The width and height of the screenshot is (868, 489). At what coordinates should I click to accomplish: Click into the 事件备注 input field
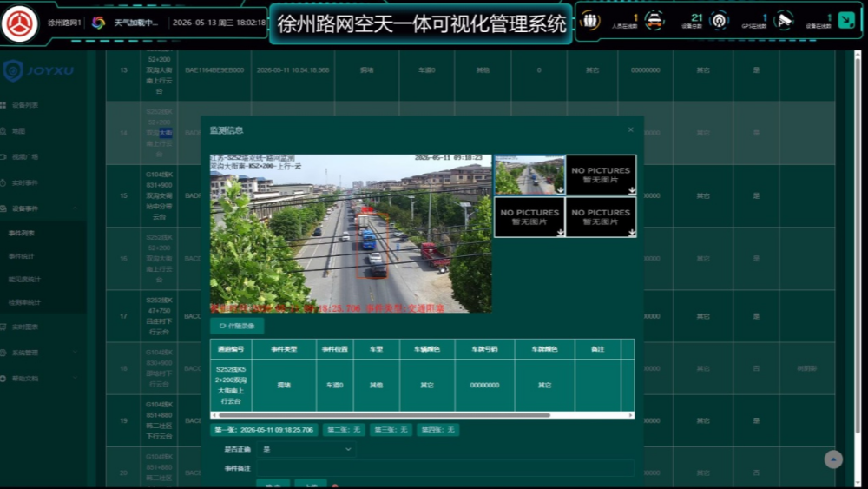pyautogui.click(x=445, y=468)
